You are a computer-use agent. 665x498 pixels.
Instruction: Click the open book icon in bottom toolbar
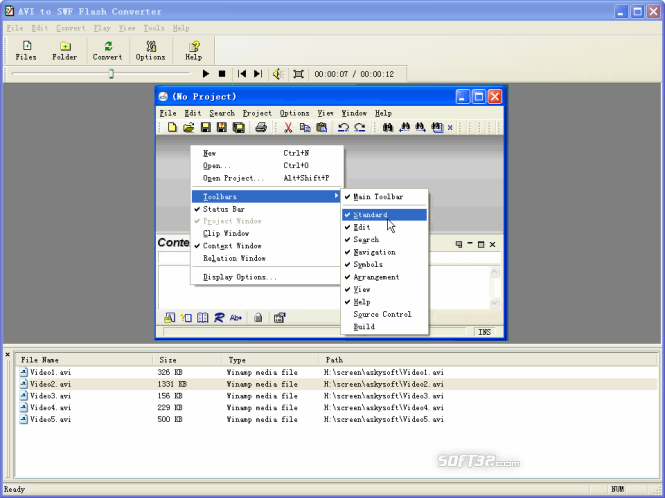pos(203,317)
